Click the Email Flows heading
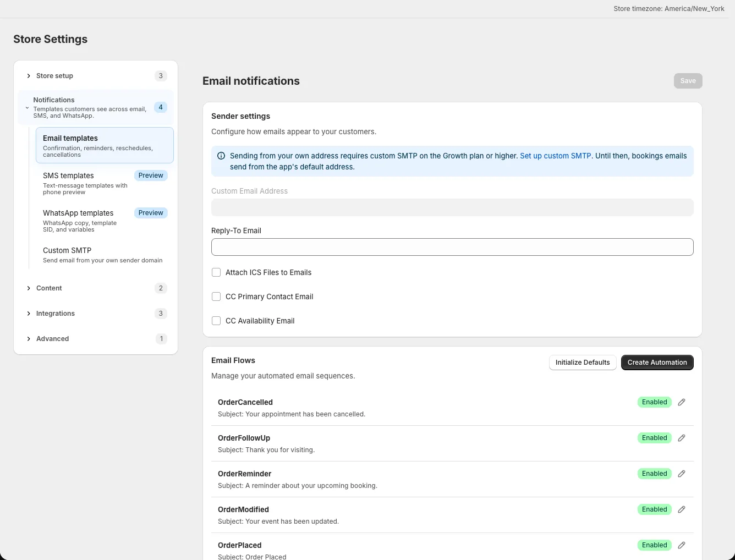This screenshot has height=560, width=735. tap(233, 360)
